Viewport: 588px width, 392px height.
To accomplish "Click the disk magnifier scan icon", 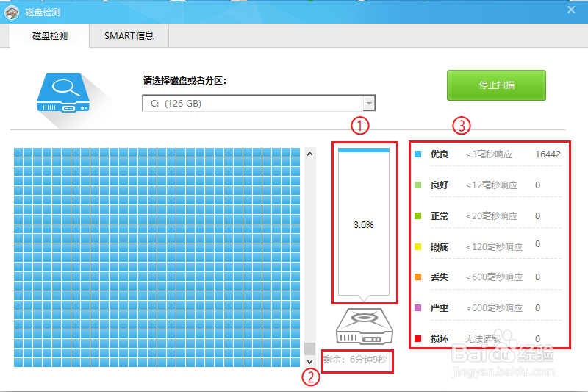I will tap(63, 92).
